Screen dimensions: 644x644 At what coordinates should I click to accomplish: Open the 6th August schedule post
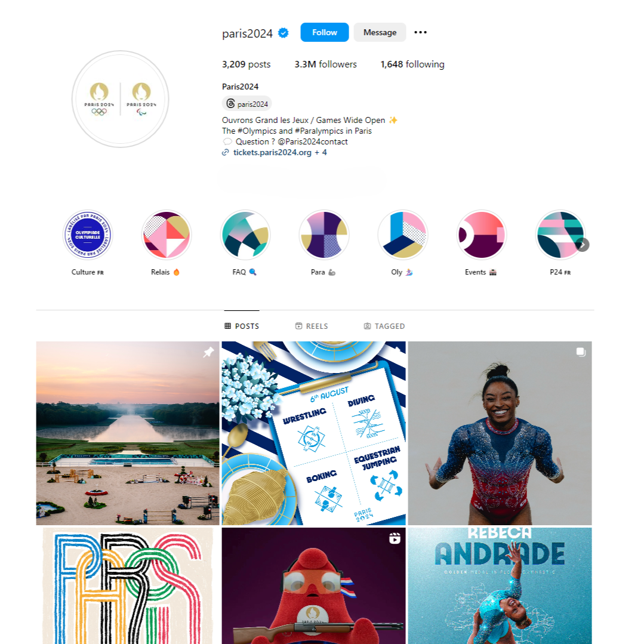coord(314,433)
